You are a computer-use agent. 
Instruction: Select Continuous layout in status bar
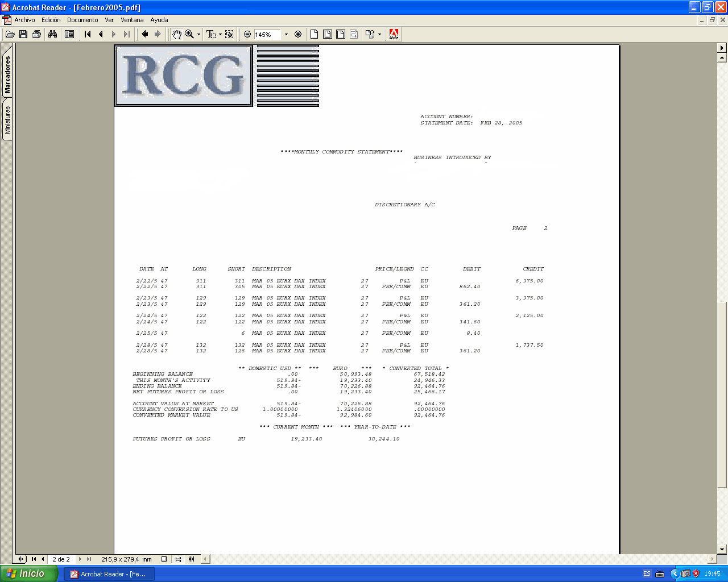click(178, 559)
